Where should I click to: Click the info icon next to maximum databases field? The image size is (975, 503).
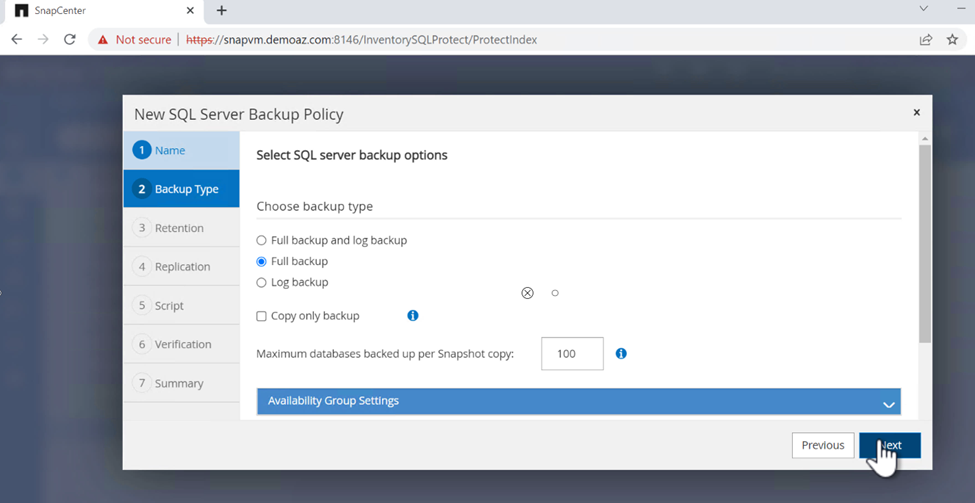pos(621,354)
